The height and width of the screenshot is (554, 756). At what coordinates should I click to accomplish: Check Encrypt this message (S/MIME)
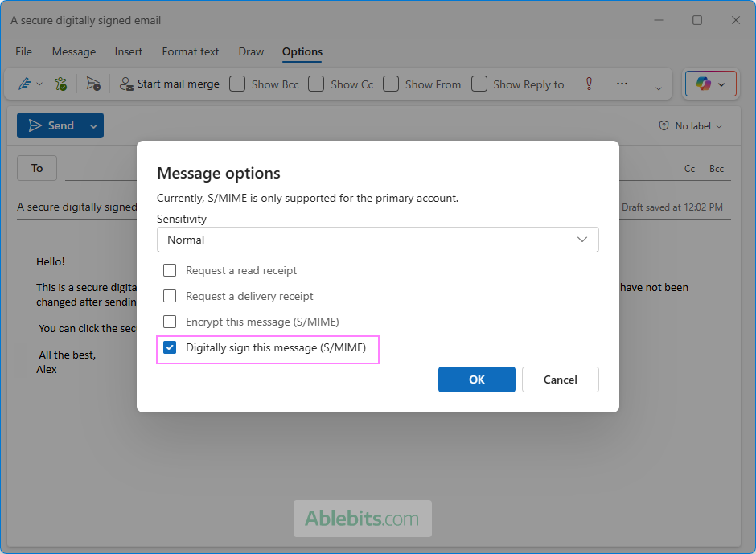(x=170, y=322)
